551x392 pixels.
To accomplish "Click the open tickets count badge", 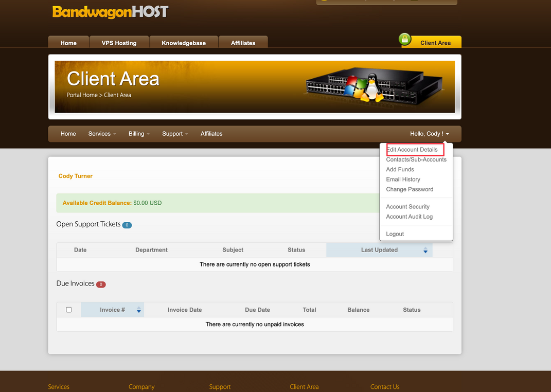I will click(127, 225).
